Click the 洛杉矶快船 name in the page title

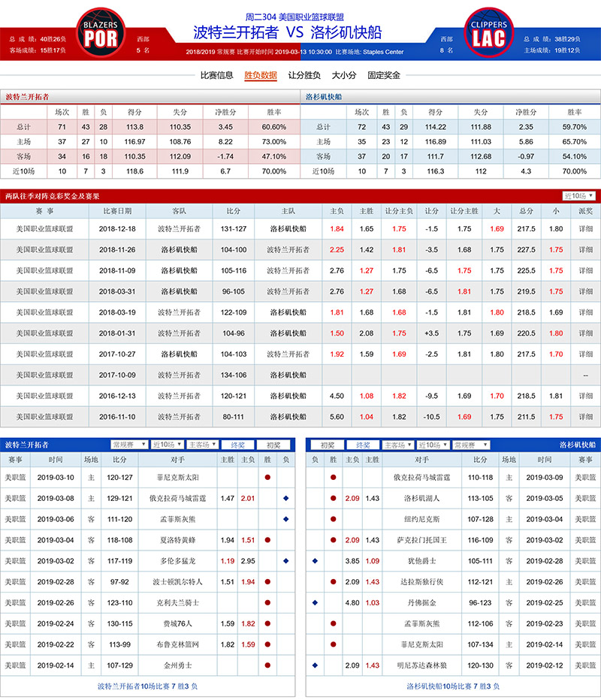(346, 32)
